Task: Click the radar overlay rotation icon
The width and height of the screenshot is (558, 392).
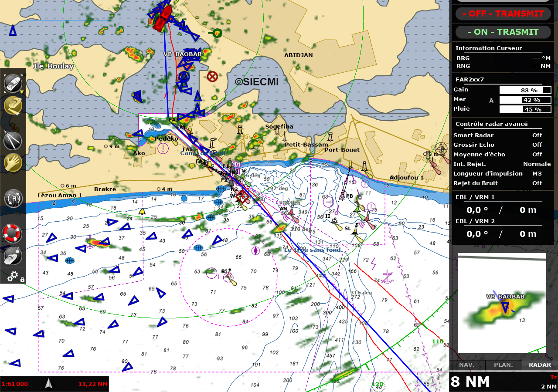Action: [13, 198]
